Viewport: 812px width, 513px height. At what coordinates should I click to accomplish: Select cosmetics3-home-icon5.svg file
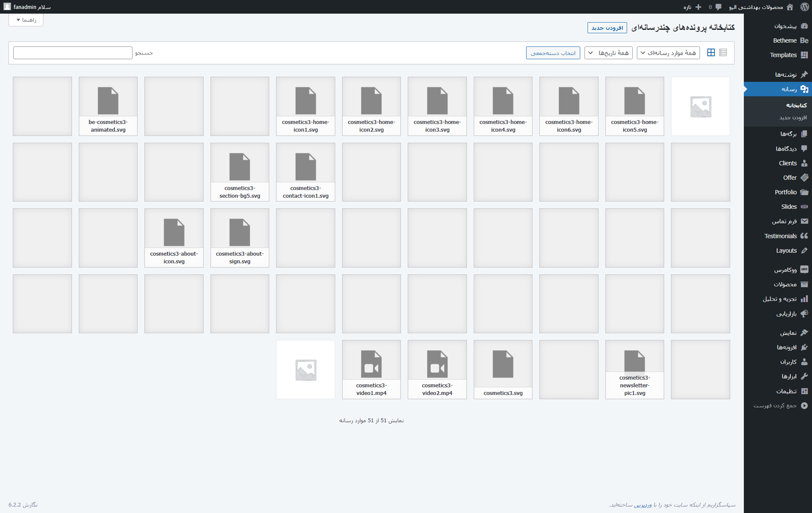point(635,106)
